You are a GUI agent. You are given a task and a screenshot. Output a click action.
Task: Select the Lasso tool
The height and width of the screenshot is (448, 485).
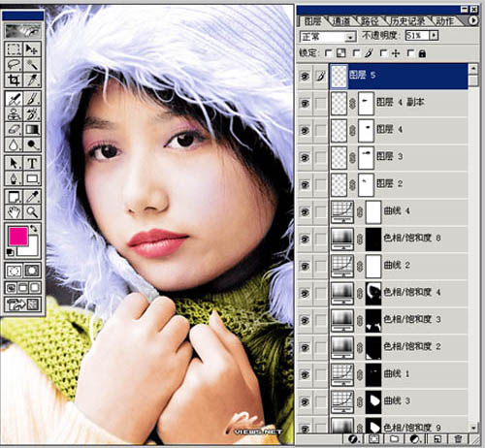(14, 64)
